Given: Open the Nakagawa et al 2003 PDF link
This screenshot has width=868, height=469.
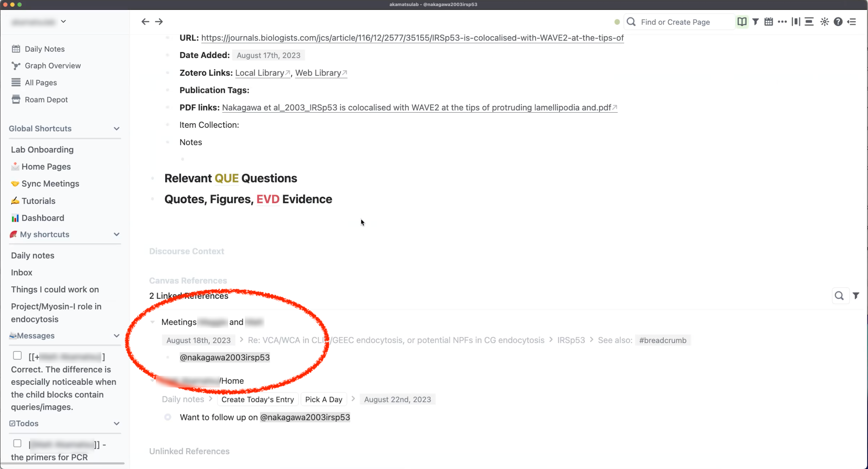Looking at the screenshot, I should pyautogui.click(x=420, y=108).
